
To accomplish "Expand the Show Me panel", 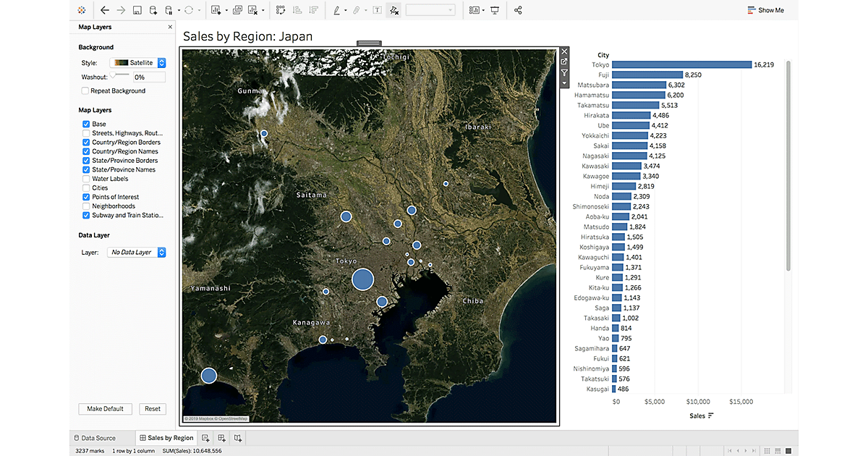I will pyautogui.click(x=765, y=10).
